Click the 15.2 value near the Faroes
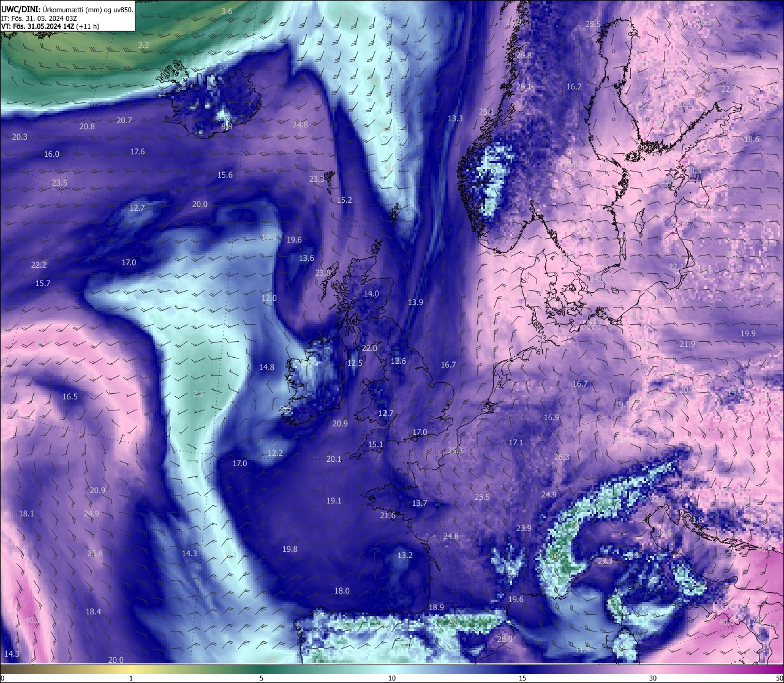 pos(344,200)
